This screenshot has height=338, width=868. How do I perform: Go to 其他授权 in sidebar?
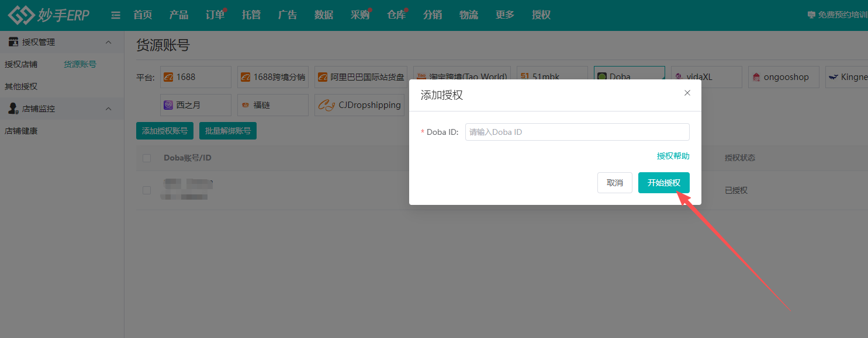point(21,86)
